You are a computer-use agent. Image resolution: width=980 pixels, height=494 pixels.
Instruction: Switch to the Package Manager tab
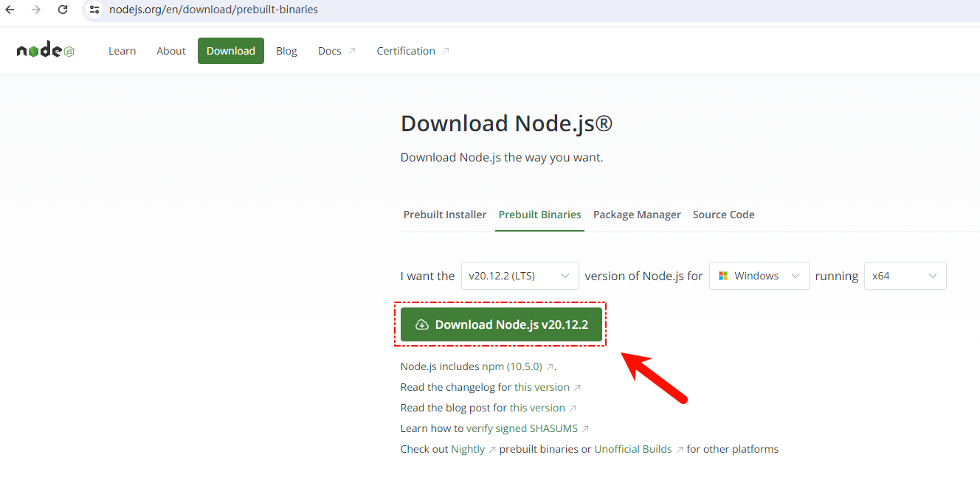(637, 215)
